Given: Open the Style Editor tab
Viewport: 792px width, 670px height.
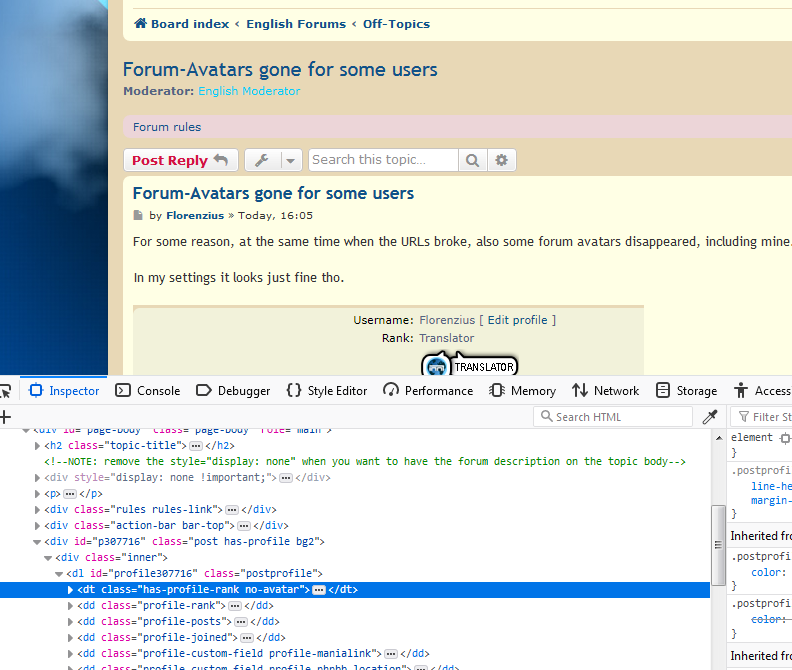Looking at the screenshot, I should [327, 391].
